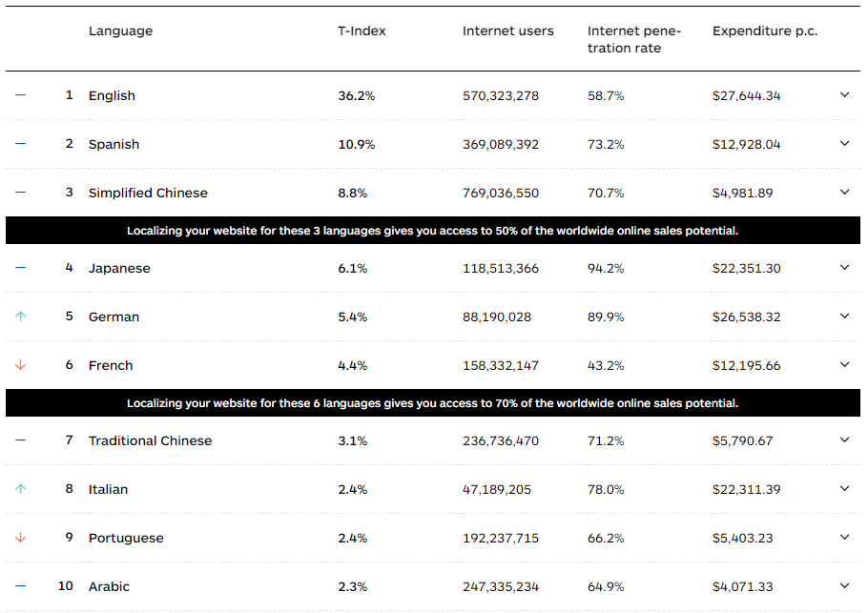Select the Spanish language name
The image size is (868, 613).
114,144
